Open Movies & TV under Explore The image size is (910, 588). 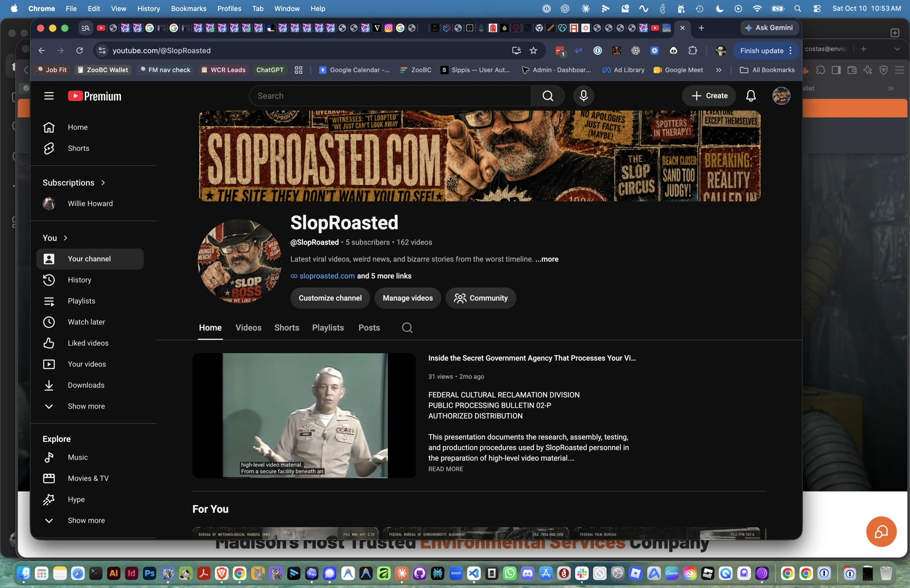(90, 478)
